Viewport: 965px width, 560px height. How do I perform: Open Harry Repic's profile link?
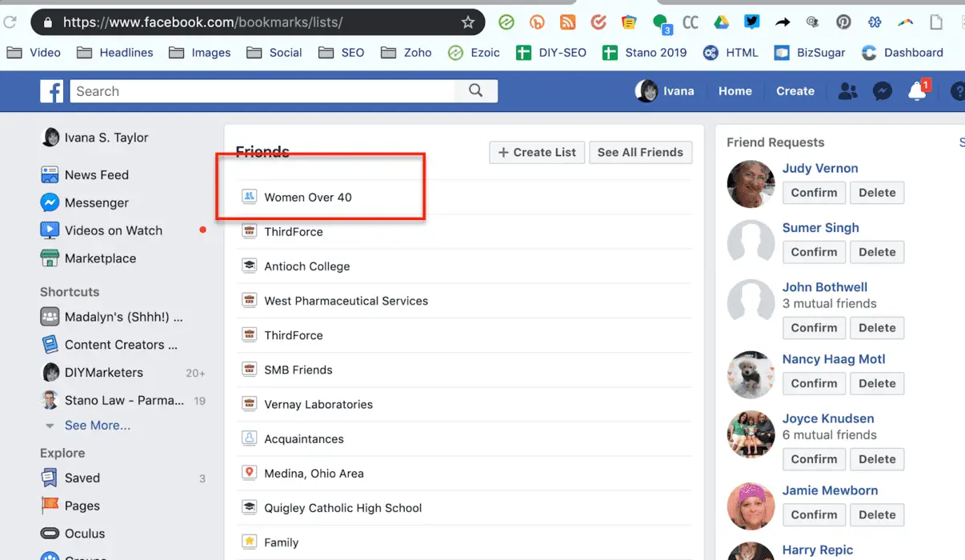point(818,550)
